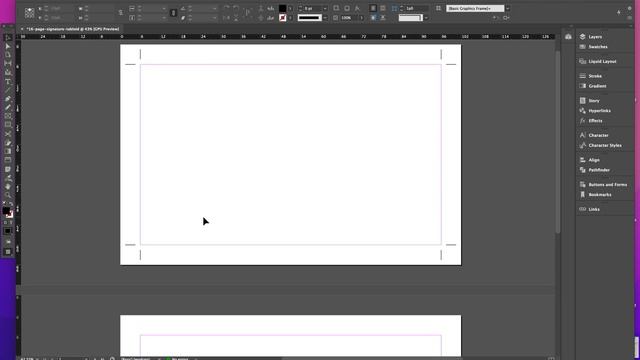Click the apply color button in toolbox
The image size is (640, 360).
point(8,231)
